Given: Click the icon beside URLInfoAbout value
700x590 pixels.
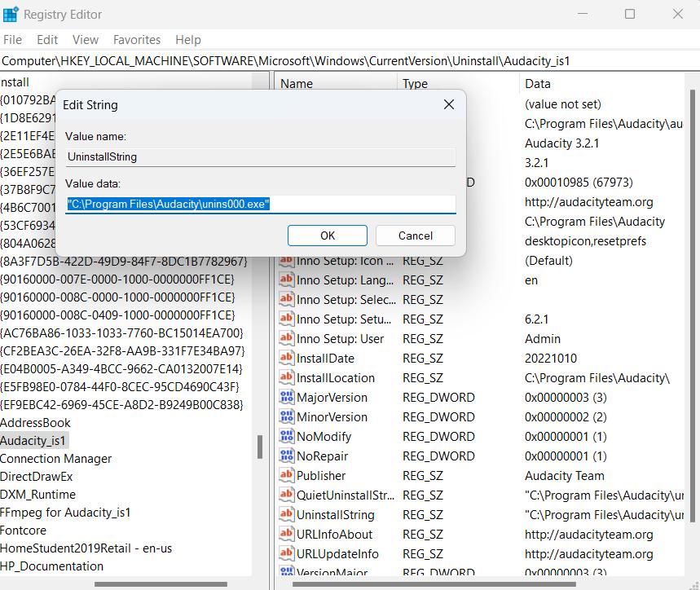Looking at the screenshot, I should (x=286, y=534).
